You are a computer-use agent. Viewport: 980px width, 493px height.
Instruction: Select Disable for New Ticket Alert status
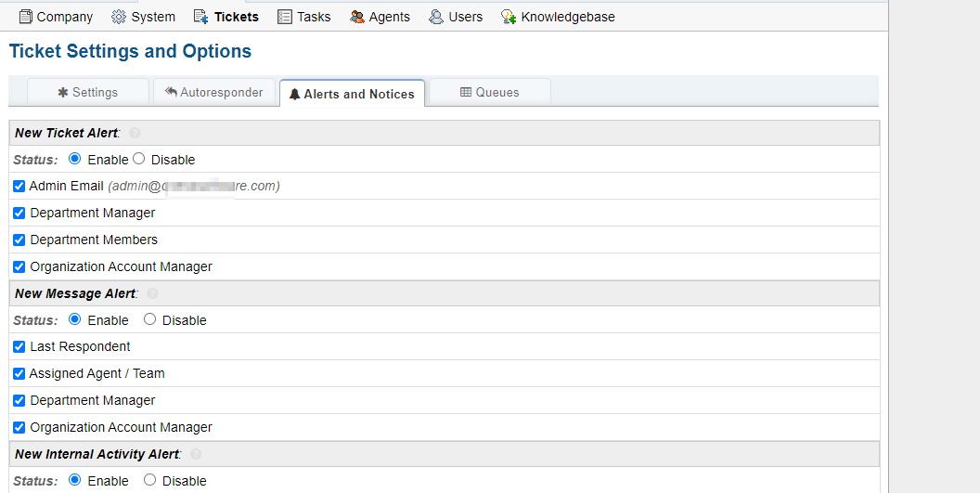139,159
